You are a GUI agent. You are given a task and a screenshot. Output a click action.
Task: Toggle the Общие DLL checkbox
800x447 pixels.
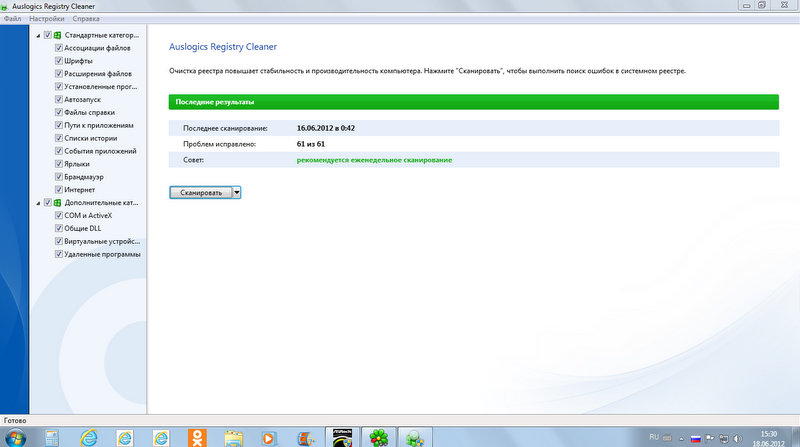pyautogui.click(x=59, y=228)
